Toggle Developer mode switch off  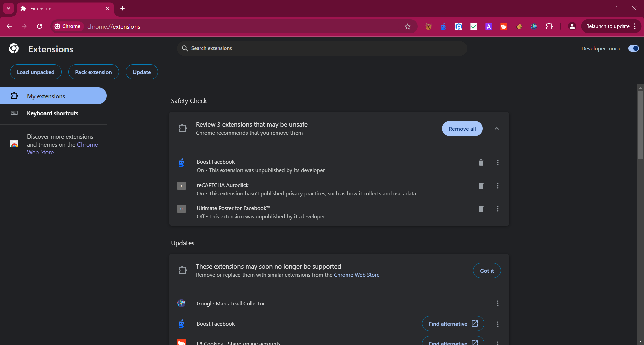point(634,48)
